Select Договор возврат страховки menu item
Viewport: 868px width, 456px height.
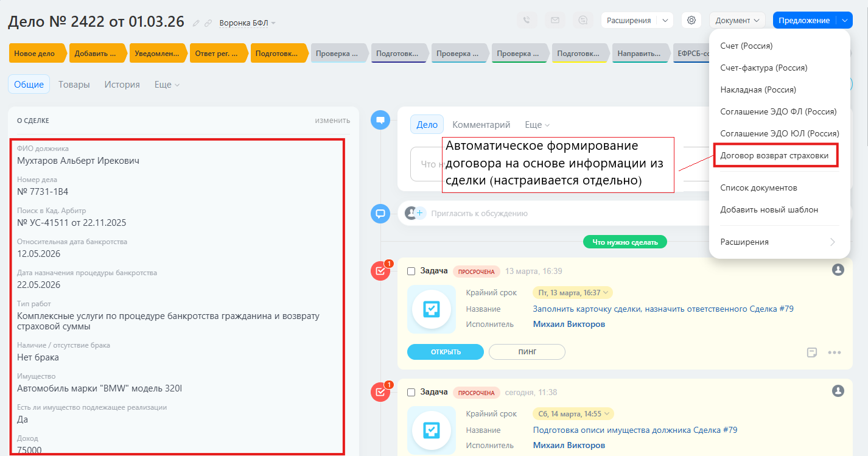774,155
